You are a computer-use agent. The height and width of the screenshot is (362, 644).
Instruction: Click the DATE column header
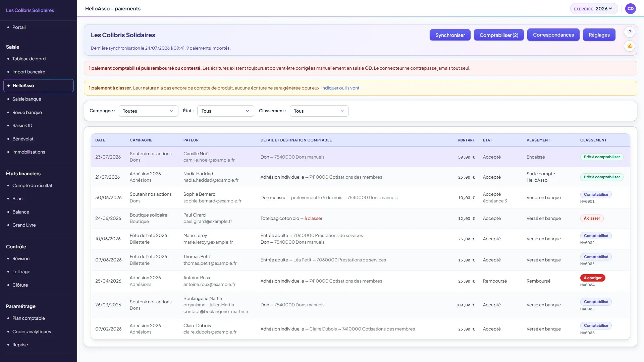coord(100,140)
